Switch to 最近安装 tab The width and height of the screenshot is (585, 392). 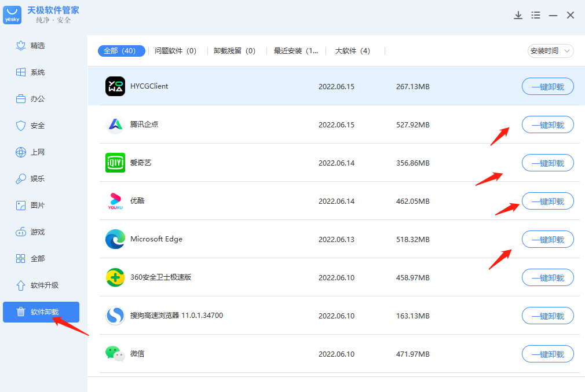pos(296,51)
